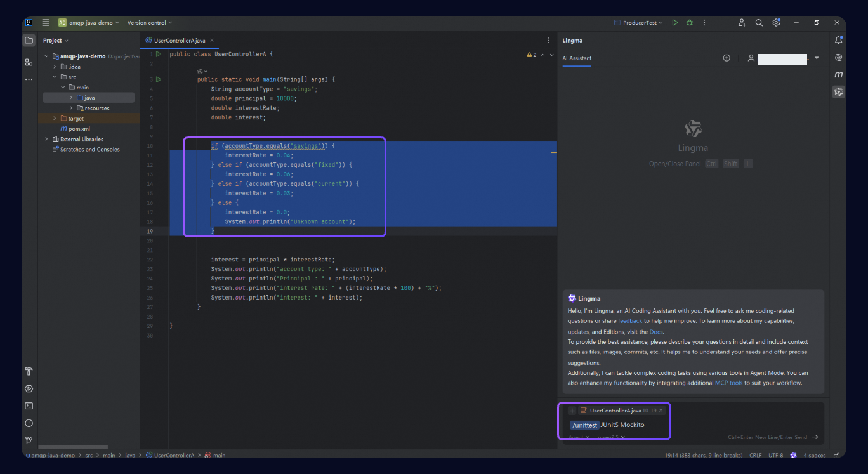Open the MCP tools link
The height and width of the screenshot is (474, 868).
pyautogui.click(x=728, y=383)
